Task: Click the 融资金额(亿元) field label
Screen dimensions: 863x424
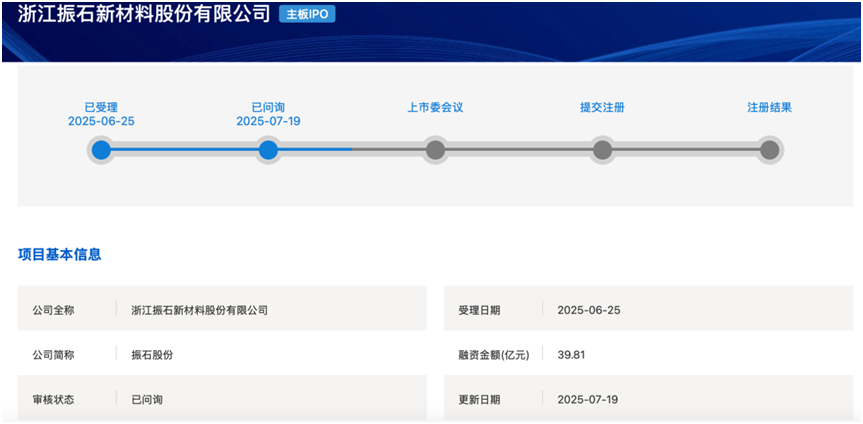Action: click(493, 355)
